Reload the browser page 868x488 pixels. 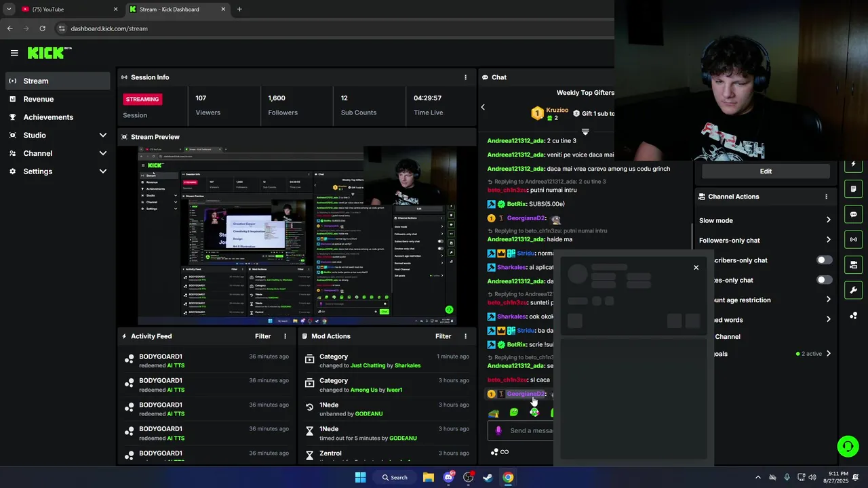(42, 28)
